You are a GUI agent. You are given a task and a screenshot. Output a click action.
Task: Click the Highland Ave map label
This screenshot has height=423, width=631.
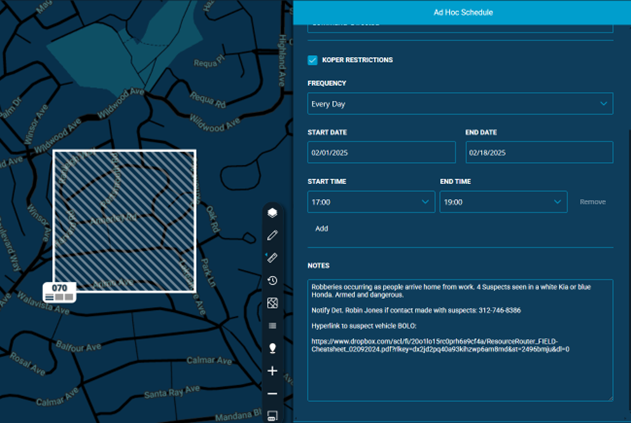(283, 60)
